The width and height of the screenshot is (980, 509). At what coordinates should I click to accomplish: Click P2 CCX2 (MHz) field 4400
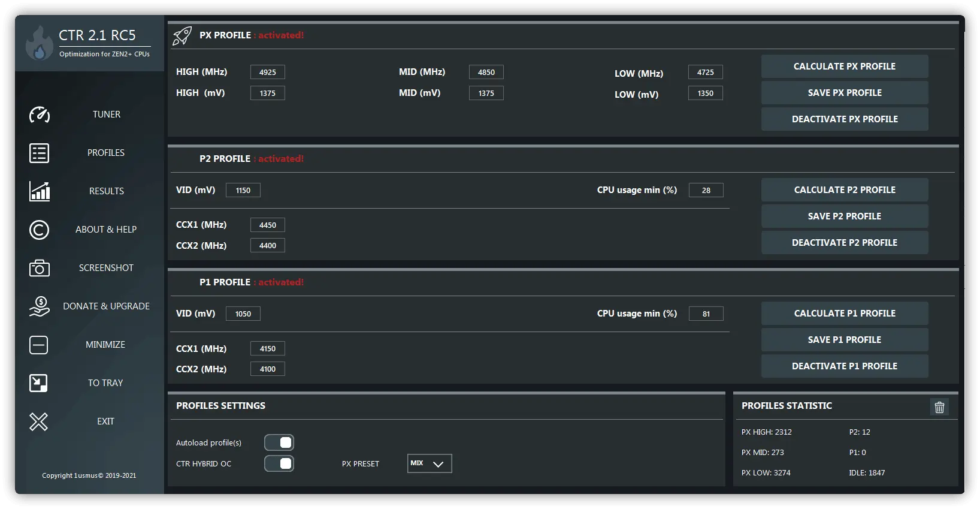pyautogui.click(x=268, y=245)
